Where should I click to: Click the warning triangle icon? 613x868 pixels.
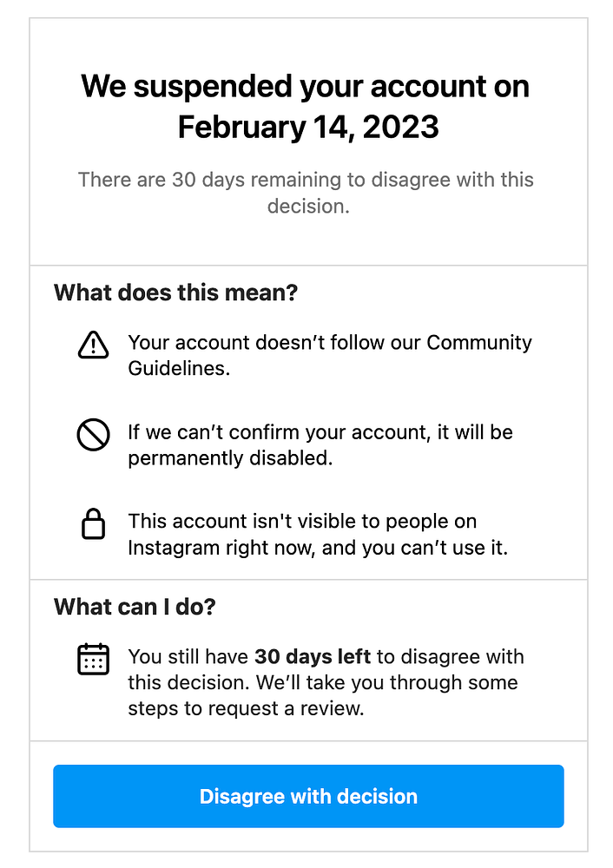[93, 345]
